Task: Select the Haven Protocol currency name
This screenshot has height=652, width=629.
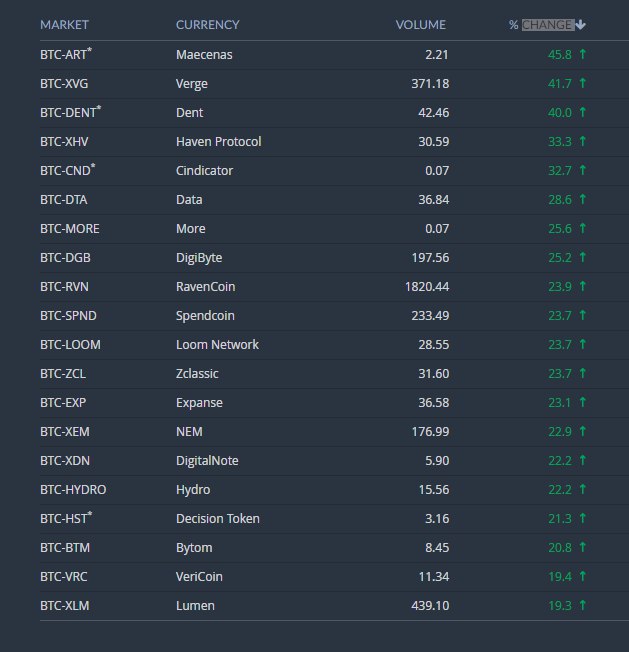Action: (219, 141)
